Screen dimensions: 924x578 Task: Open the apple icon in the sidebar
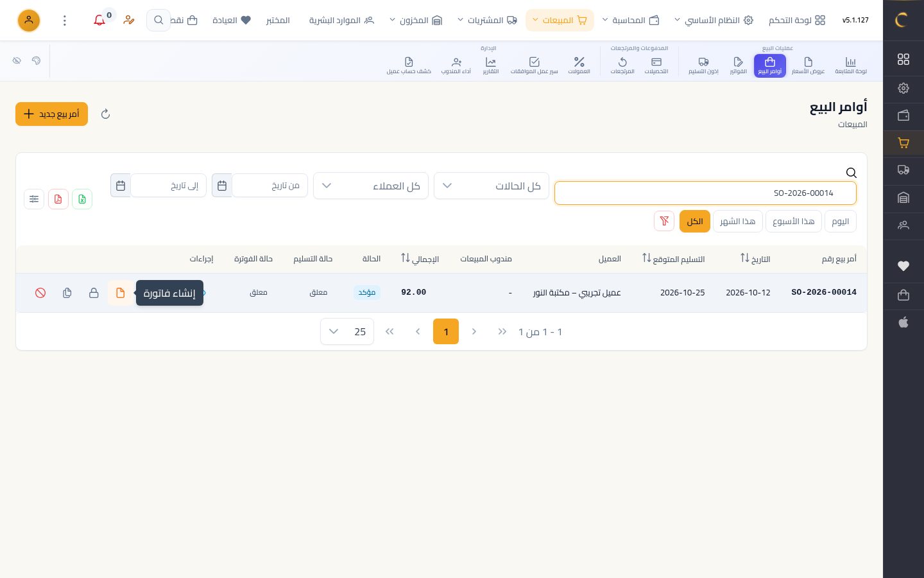tap(903, 322)
